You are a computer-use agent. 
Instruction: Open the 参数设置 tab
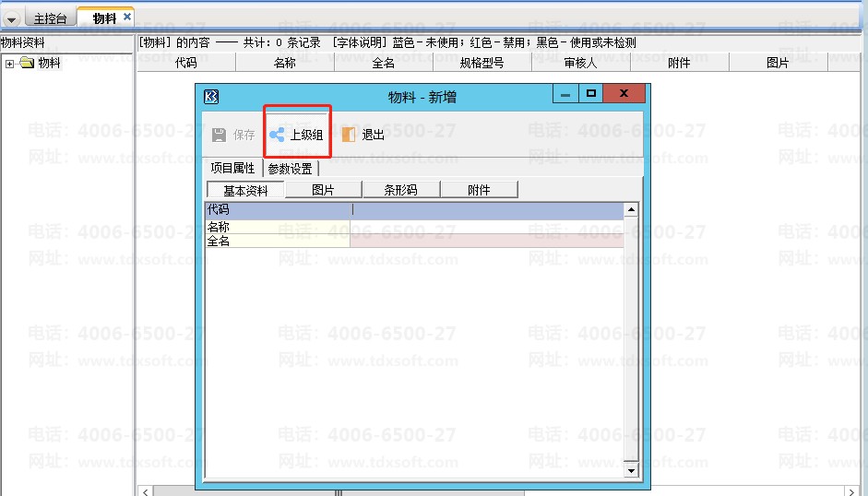[290, 169]
